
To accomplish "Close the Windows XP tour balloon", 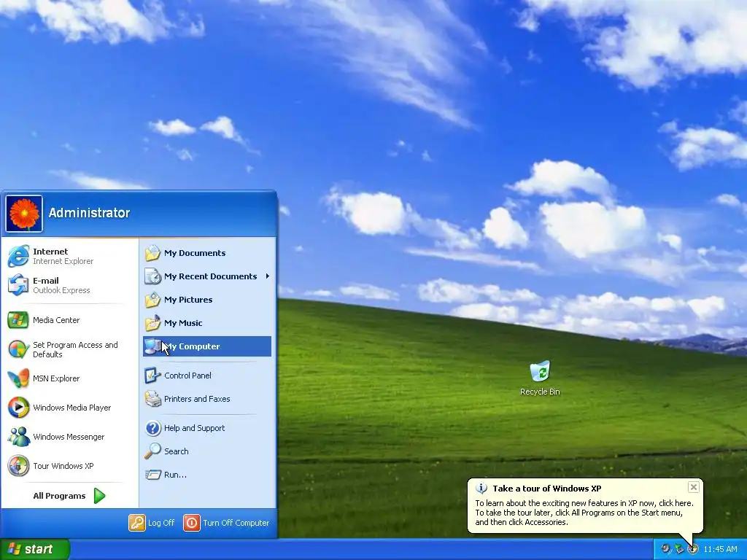I will tap(693, 486).
